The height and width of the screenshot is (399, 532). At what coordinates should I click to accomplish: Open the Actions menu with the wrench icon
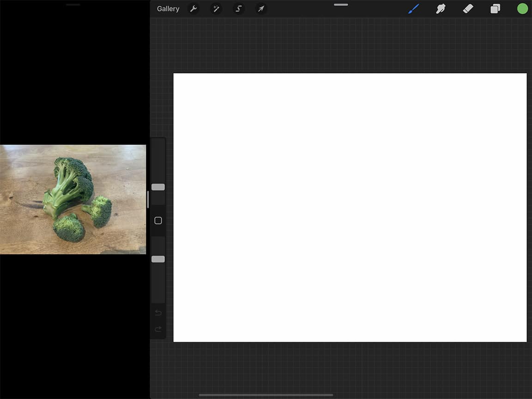click(194, 8)
